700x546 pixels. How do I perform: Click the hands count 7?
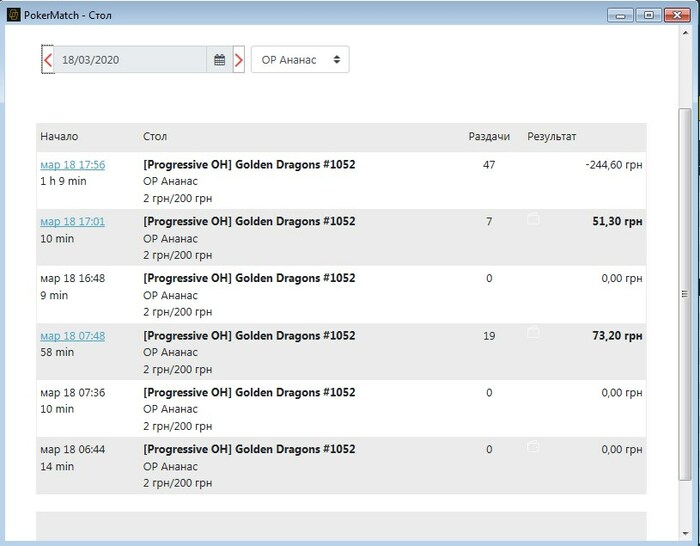[x=489, y=221]
